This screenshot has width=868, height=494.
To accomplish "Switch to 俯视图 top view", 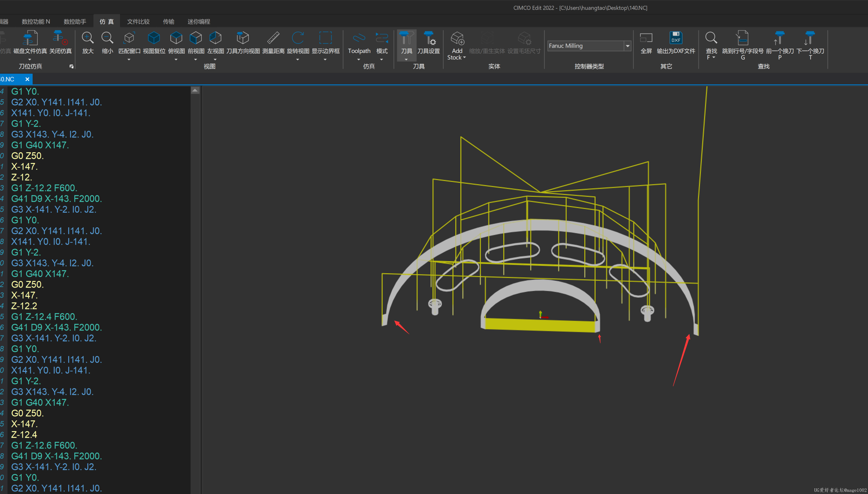I will [x=176, y=38].
